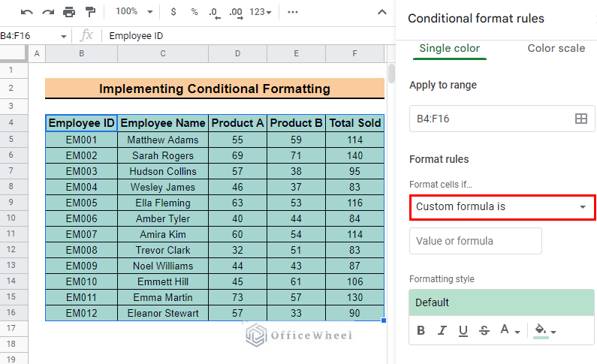Select column D header
This screenshot has height=364, width=597.
[237, 53]
